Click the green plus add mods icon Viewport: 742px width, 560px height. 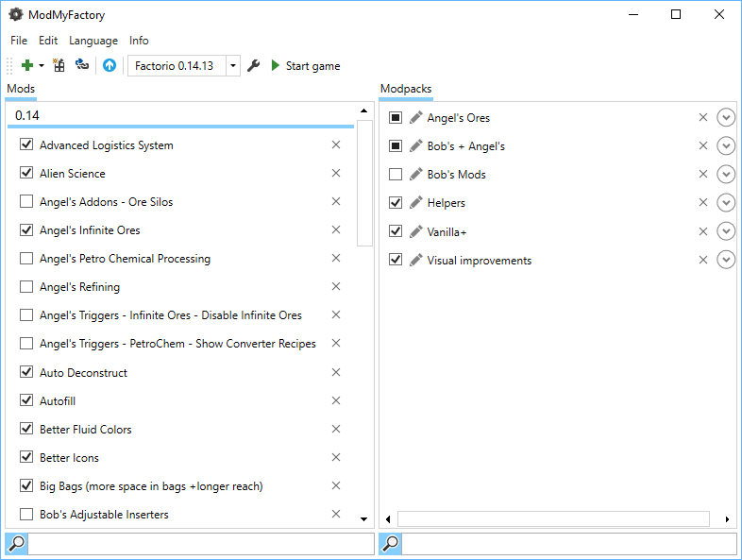(x=27, y=65)
